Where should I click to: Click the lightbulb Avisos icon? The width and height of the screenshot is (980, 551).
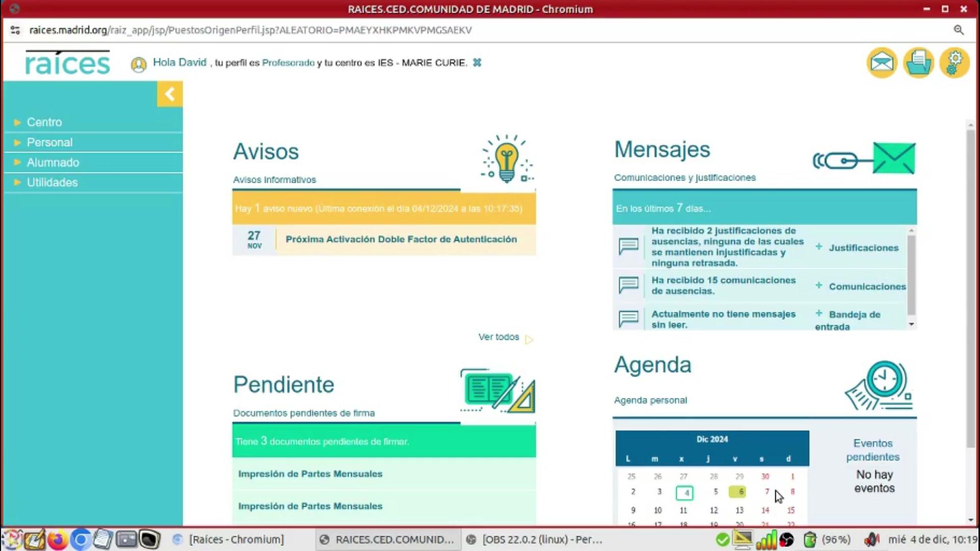(506, 159)
